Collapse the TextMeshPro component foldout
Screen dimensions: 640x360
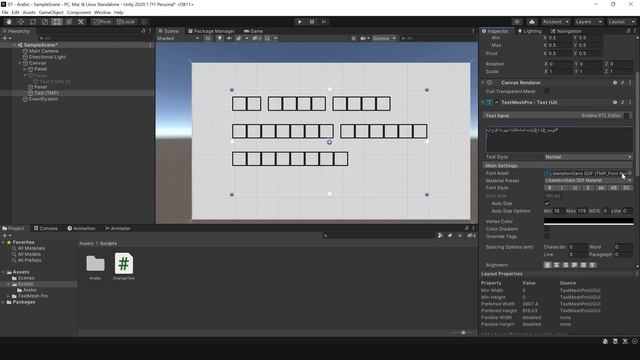coord(483,102)
